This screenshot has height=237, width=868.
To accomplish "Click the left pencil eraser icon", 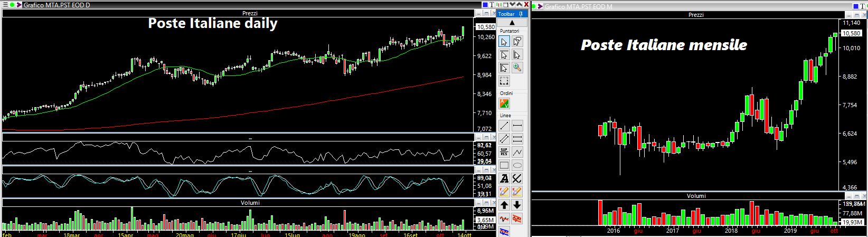I will pyautogui.click(x=504, y=192).
